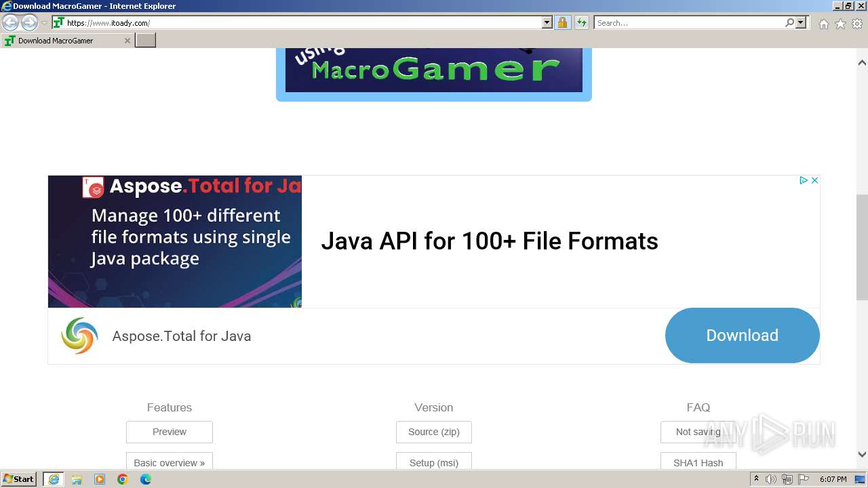Open File Explorer from taskbar
Screen dimensions: 868x488
click(77, 479)
